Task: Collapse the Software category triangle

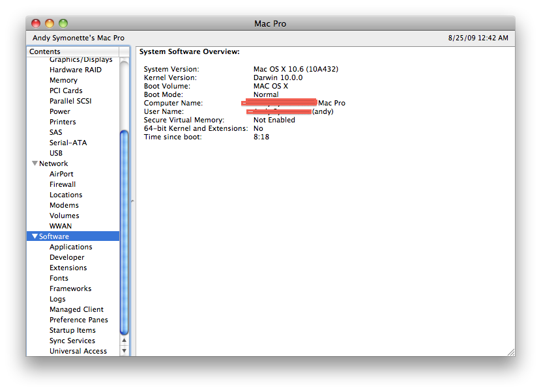Action: tap(35, 236)
